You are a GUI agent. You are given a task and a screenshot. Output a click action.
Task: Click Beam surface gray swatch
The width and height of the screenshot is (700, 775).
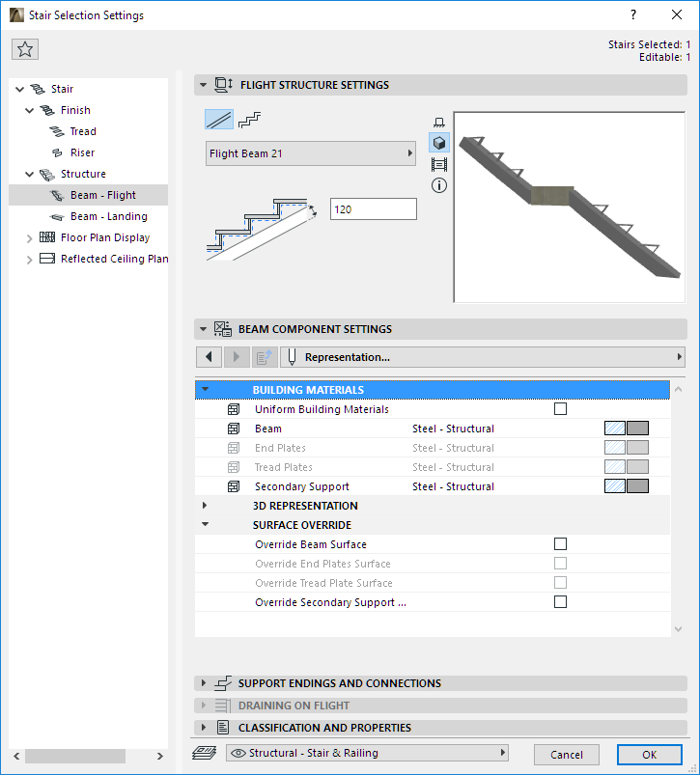tap(637, 428)
